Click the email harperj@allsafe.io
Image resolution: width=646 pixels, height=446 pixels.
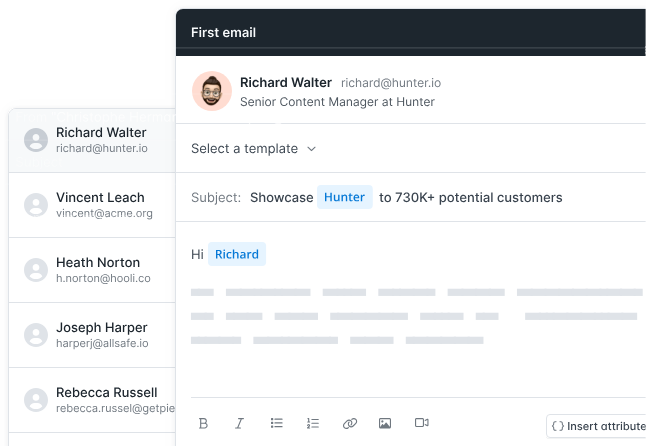tap(102, 343)
